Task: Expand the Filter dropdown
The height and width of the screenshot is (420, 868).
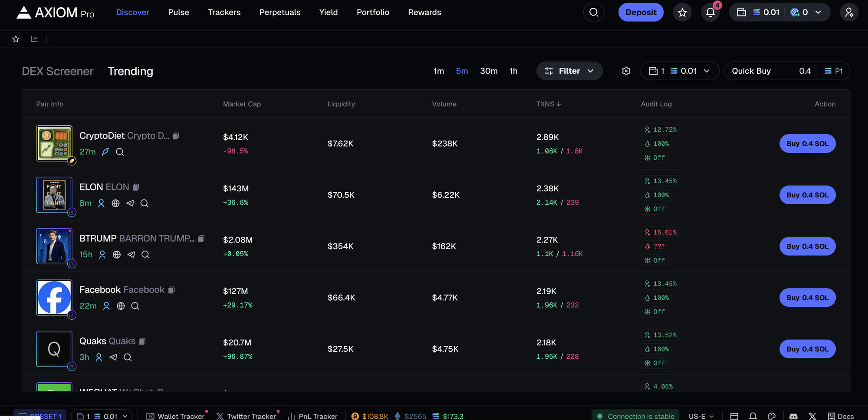Action: [569, 71]
